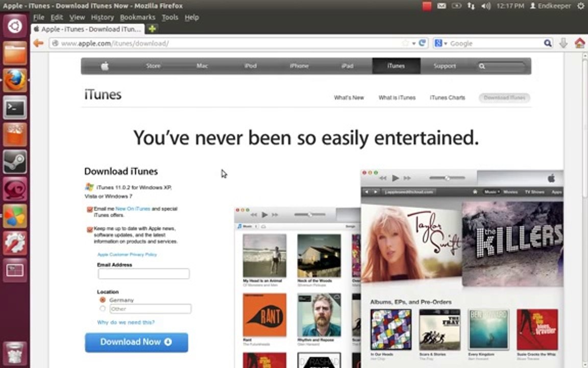Select the Apple - iTunes browser tab
588x368 pixels.
click(x=88, y=29)
